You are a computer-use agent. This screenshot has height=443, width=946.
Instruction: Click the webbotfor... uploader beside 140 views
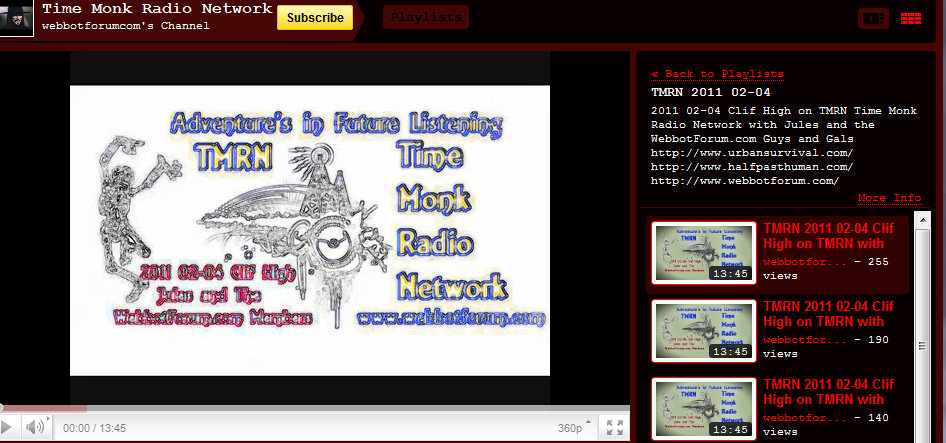pos(805,418)
